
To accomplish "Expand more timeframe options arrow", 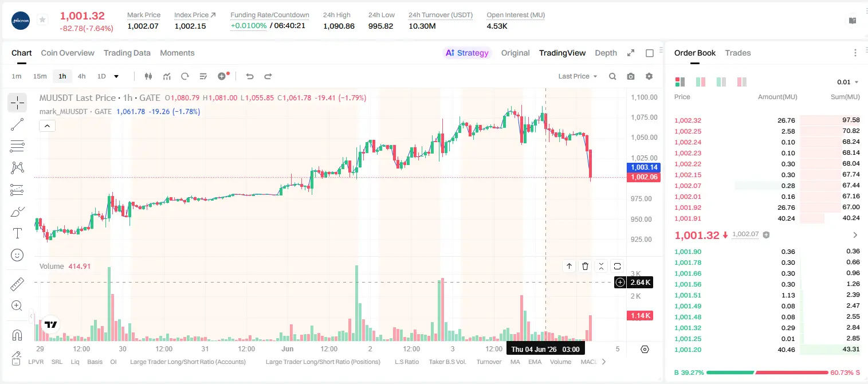I will (116, 76).
